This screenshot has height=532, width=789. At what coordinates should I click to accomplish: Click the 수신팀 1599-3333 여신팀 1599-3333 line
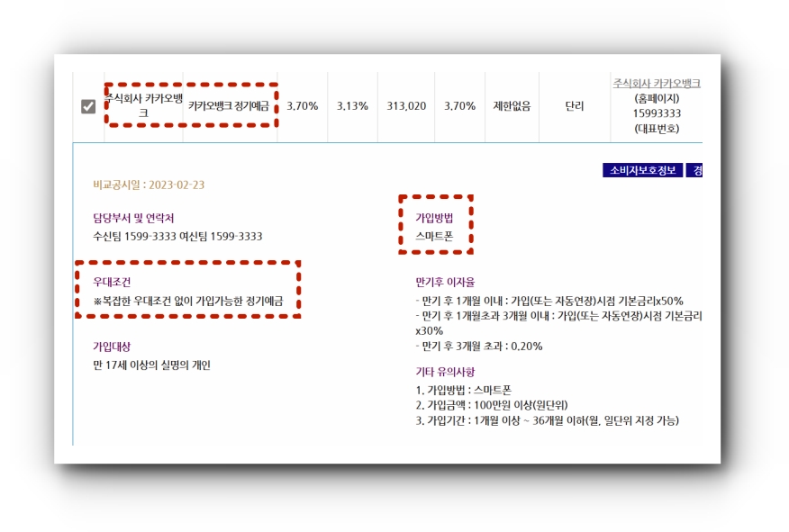pos(177,237)
